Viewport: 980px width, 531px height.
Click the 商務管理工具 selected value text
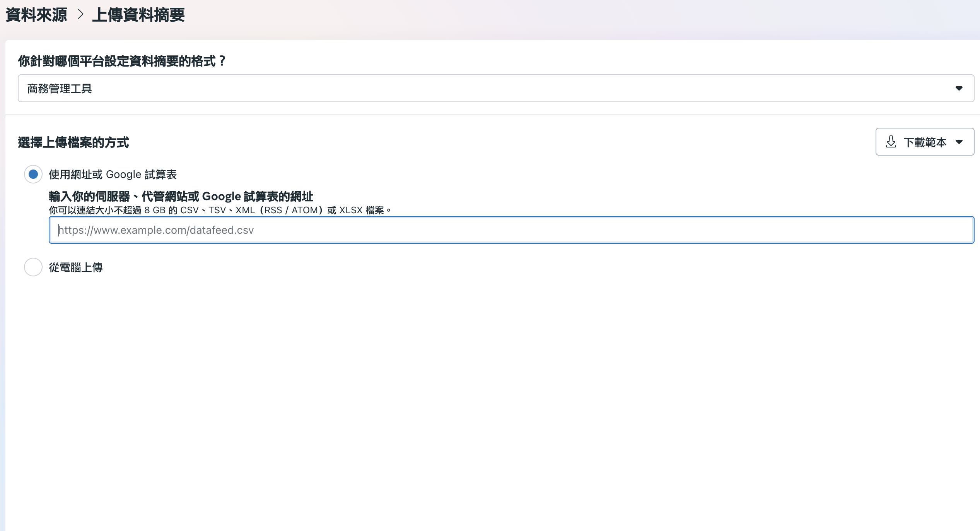click(60, 89)
